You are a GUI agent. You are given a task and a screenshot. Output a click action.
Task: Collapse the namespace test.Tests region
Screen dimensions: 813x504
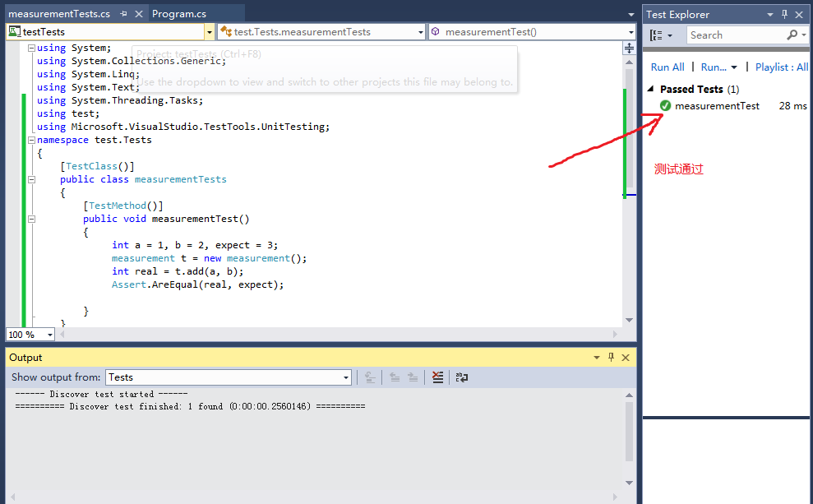[31, 140]
